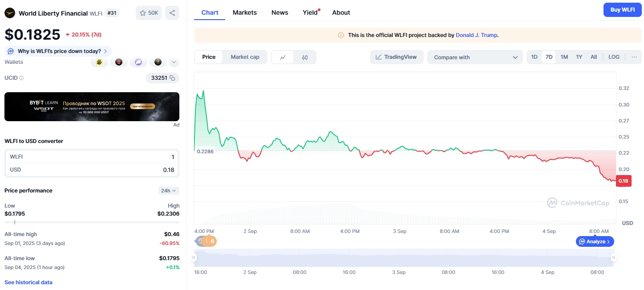Screen dimensions: 644x290
Task: Click the Buy WLFI button
Action: click(x=622, y=10)
